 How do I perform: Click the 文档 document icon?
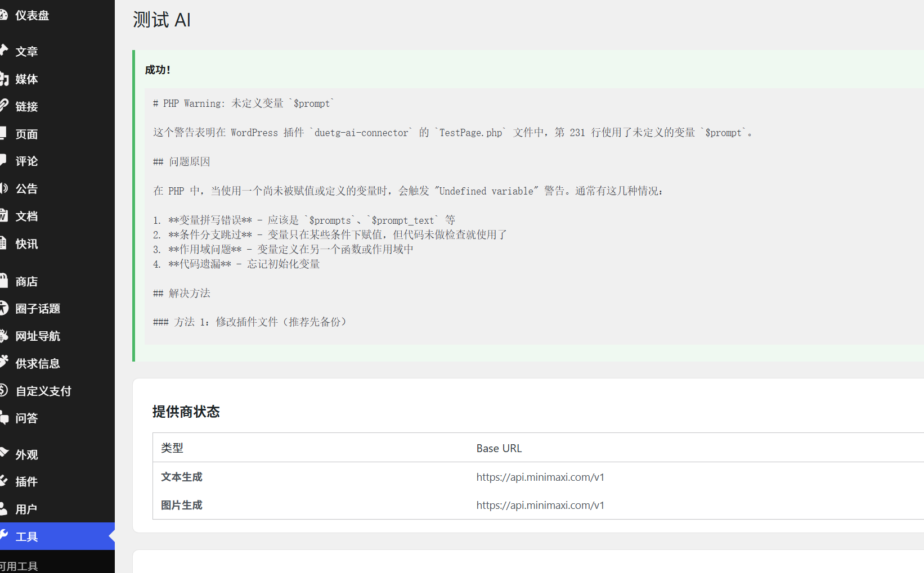[3, 215]
